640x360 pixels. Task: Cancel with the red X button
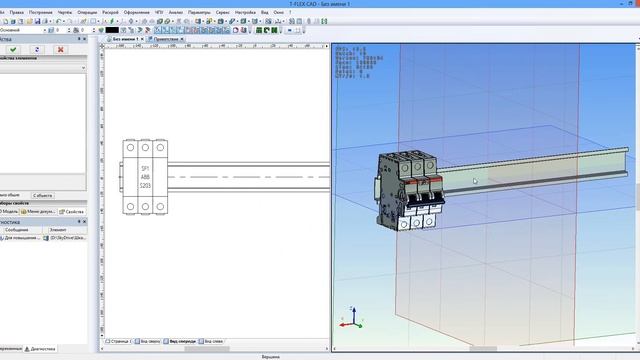pos(60,49)
